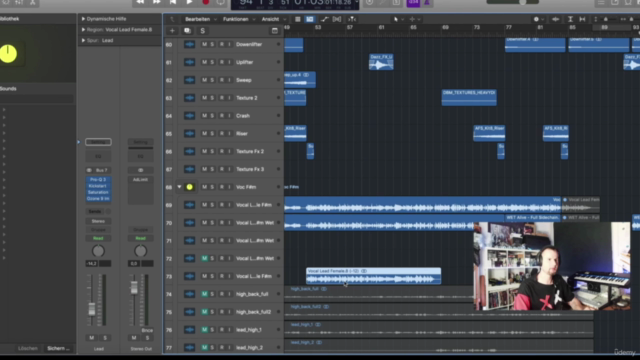Open the Stereo output slot on Lead strip

coord(98,221)
